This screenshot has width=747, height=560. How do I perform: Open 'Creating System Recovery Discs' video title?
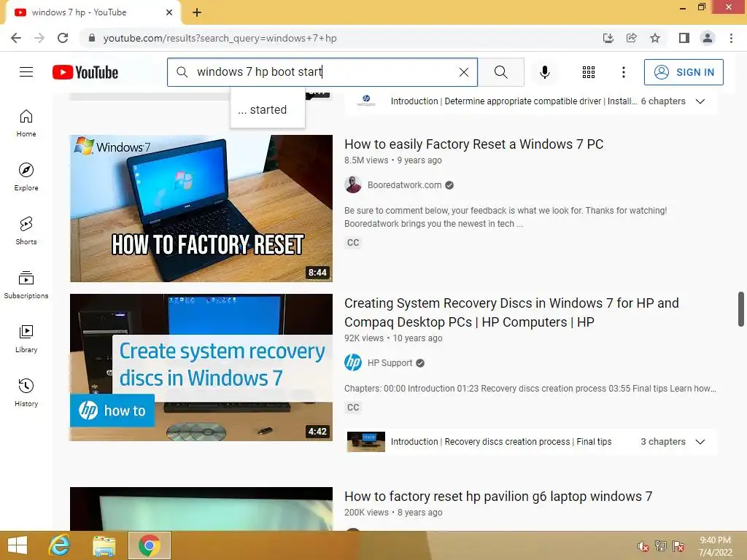coord(511,312)
